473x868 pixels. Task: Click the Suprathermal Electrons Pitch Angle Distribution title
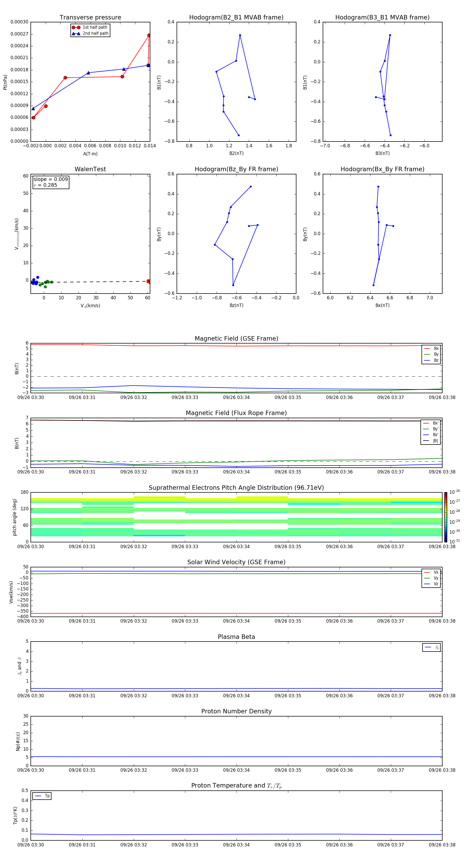[236, 488]
